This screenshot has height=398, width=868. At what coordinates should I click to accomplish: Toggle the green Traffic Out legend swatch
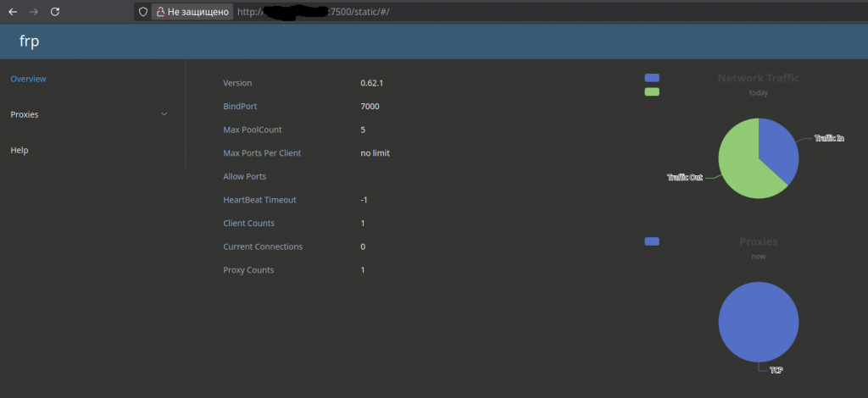pyautogui.click(x=652, y=91)
